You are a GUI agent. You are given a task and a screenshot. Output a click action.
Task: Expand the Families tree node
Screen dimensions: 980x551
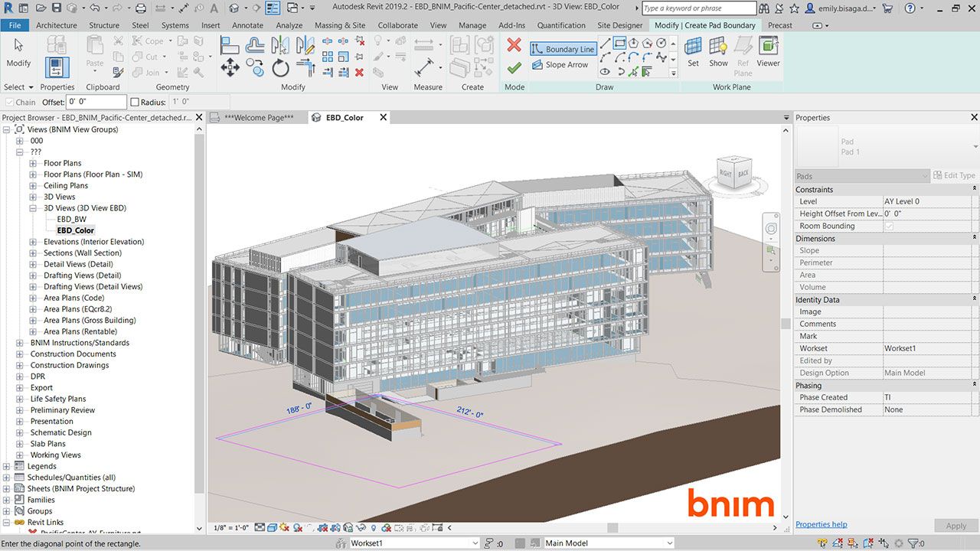click(6, 500)
